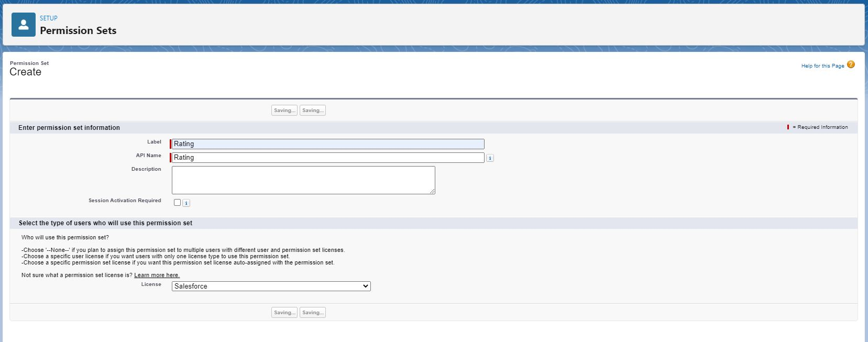The height and width of the screenshot is (342, 868).
Task: Click the License field label
Action: pos(151,284)
